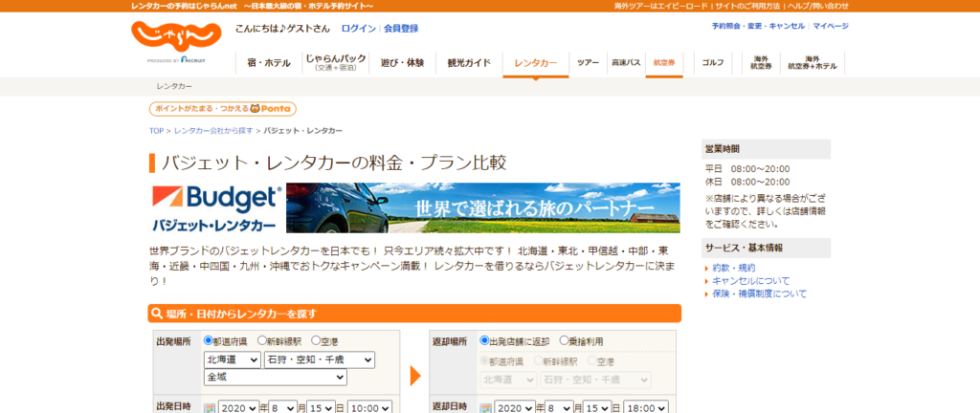The width and height of the screenshot is (980, 413).
Task: Open the キャンセルについて link
Action: pyautogui.click(x=749, y=281)
